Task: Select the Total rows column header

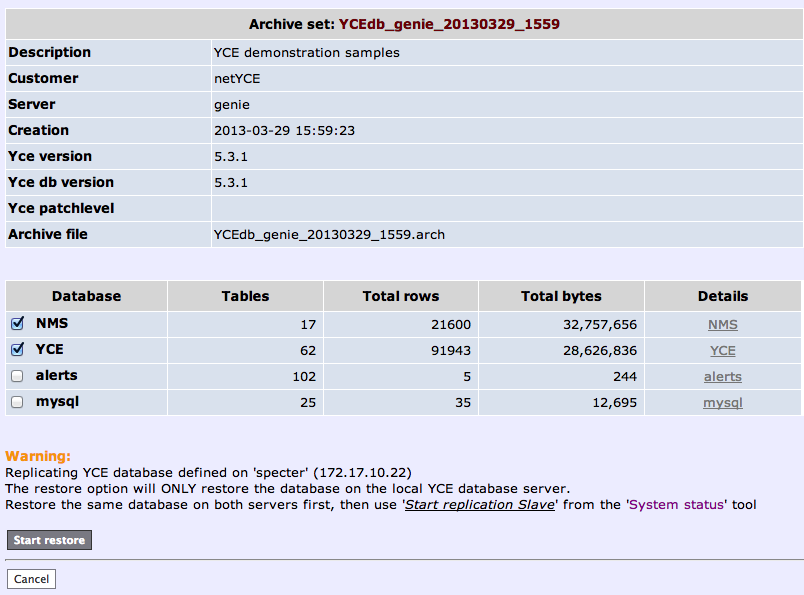Action: [401, 296]
